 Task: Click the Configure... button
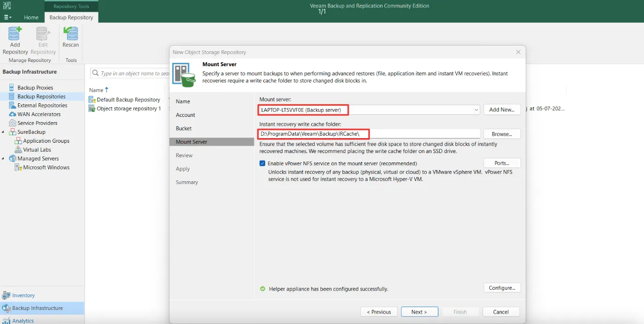[502, 287]
